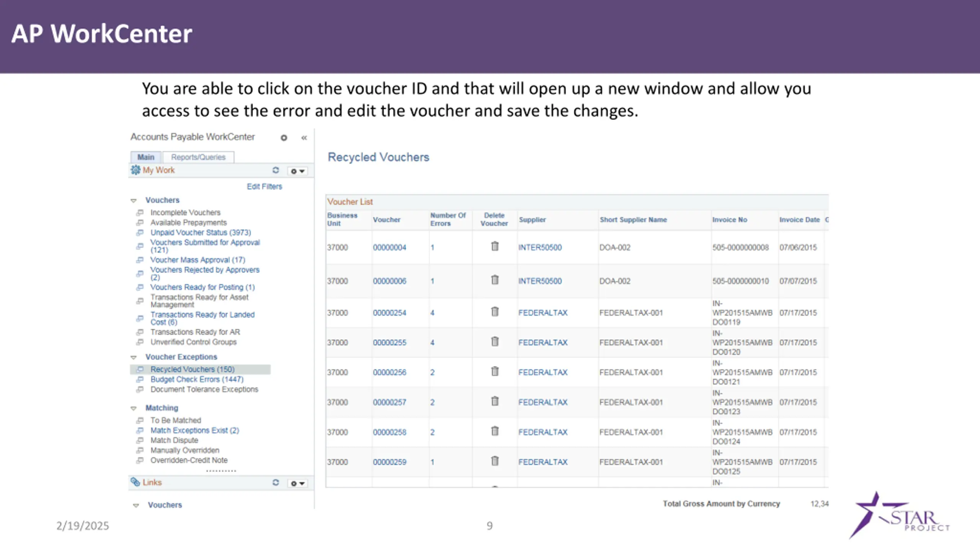Collapse the Vouchers group under My Work

[134, 201]
